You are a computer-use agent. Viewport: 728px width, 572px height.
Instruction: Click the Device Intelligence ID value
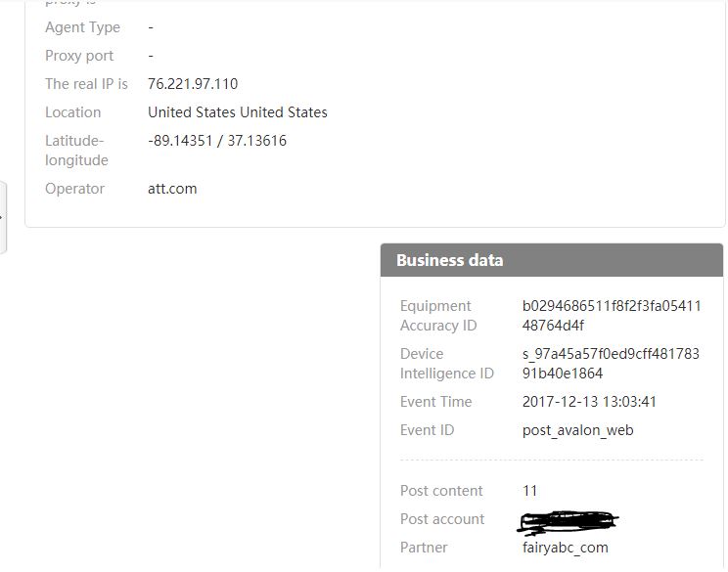(x=611, y=364)
